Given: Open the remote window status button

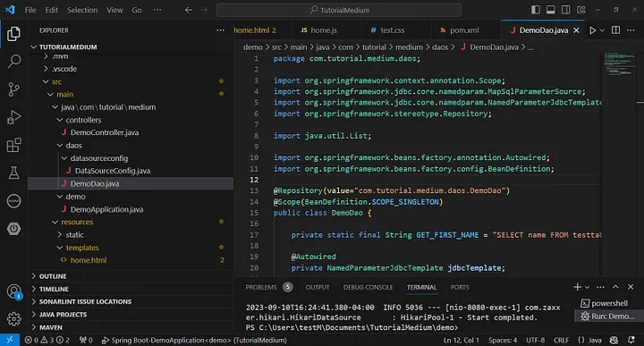Looking at the screenshot, I should (x=10, y=340).
